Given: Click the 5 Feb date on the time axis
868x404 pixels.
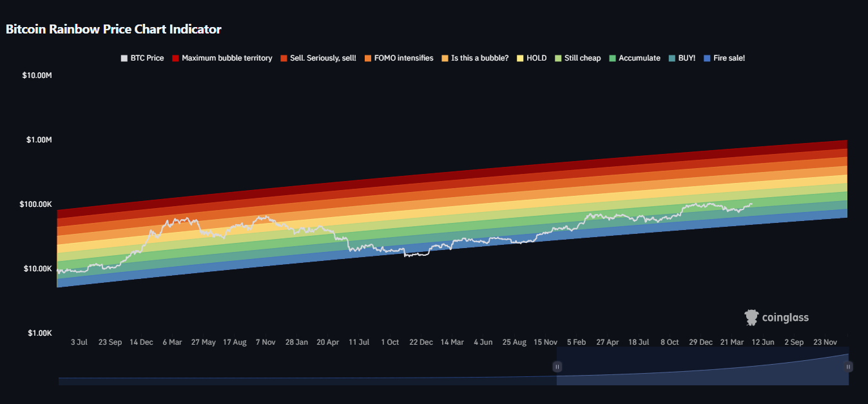Looking at the screenshot, I should point(576,342).
